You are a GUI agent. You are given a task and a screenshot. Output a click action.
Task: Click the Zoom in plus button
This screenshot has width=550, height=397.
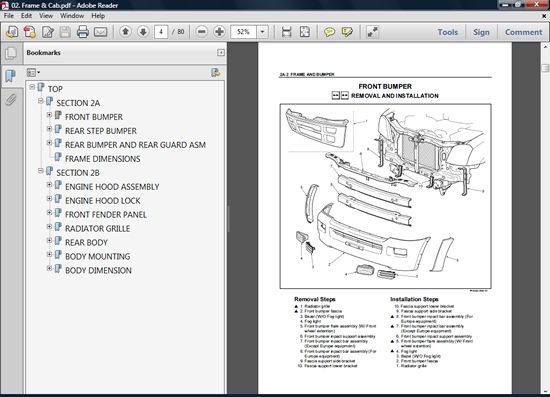click(x=219, y=32)
